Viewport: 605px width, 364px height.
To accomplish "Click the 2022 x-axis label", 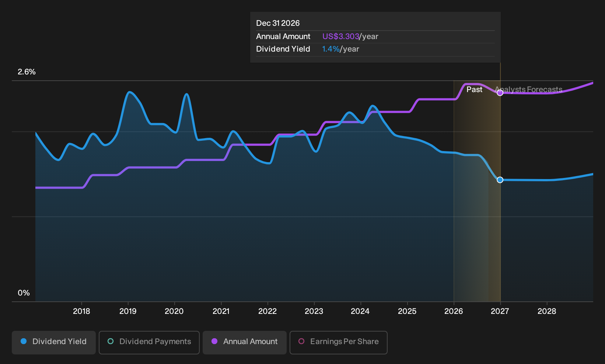I will 267,311.
